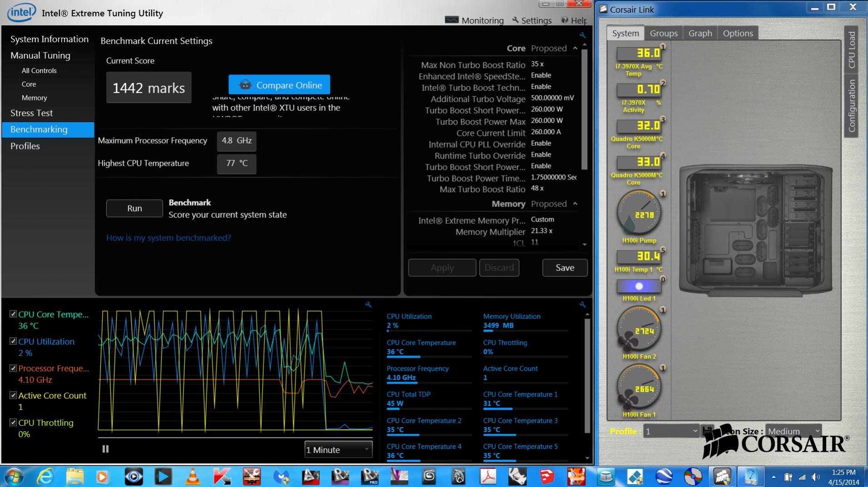Viewport: 868px width, 487px height.
Task: Switch to the System tab in Corsair Link
Action: [x=625, y=33]
